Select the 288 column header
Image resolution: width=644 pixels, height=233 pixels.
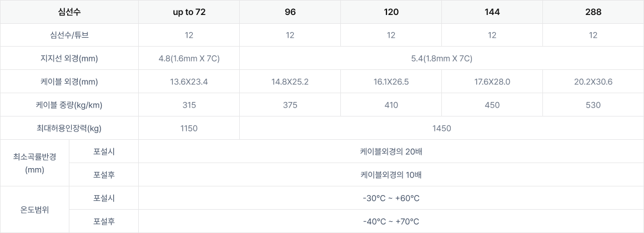pos(593,12)
